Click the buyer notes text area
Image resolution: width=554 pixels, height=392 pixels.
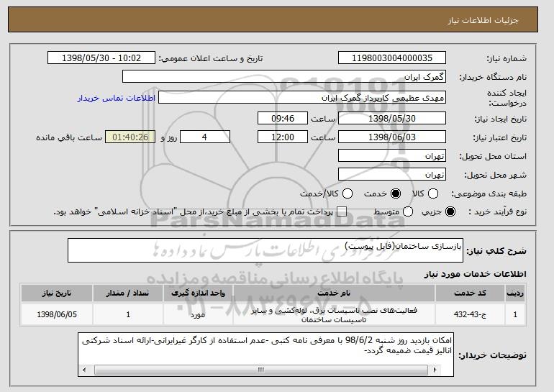pos(265,355)
